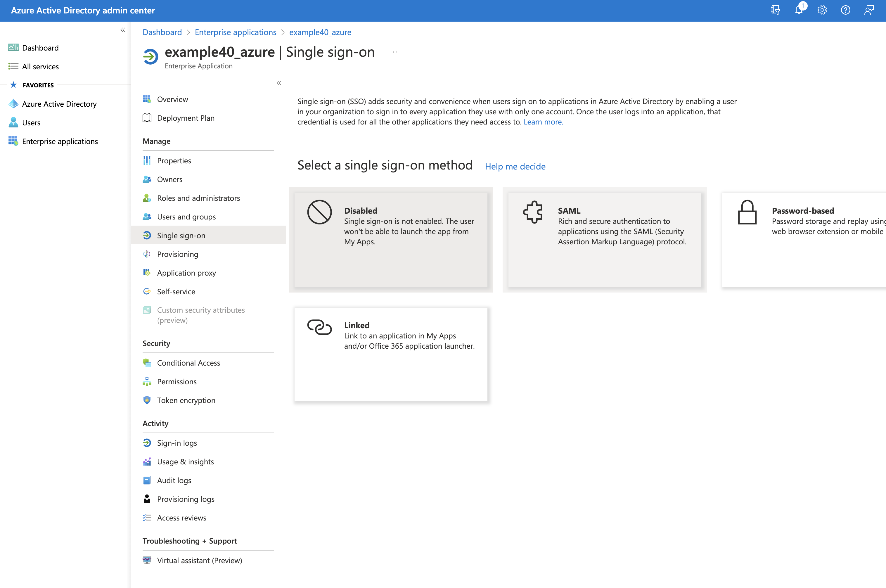
Task: Click the Provisioning cycle icon
Action: tap(147, 254)
